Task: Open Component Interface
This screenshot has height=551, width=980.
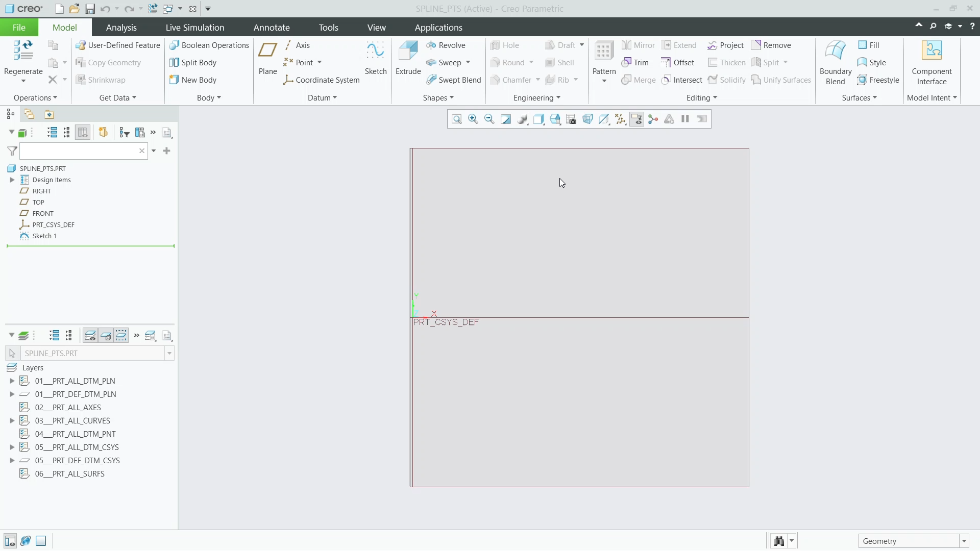Action: [x=932, y=62]
